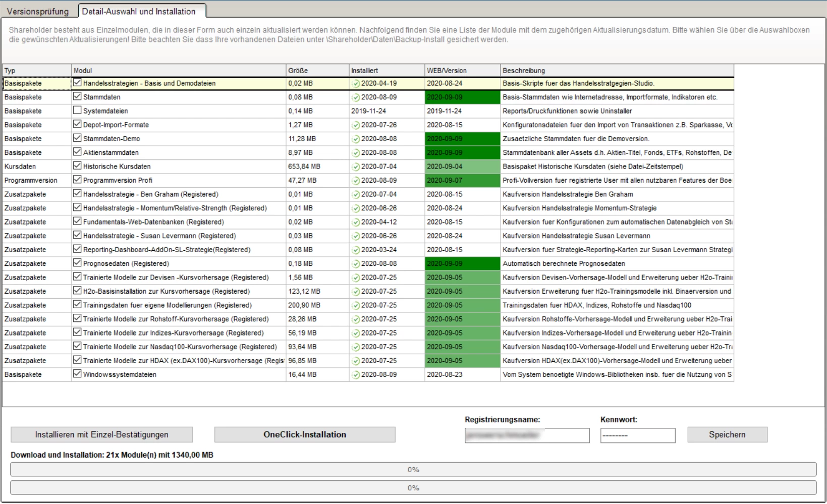
Task: Toggle H2o-Basisinstallation zur Kursvorhersage checkbox
Action: point(77,290)
